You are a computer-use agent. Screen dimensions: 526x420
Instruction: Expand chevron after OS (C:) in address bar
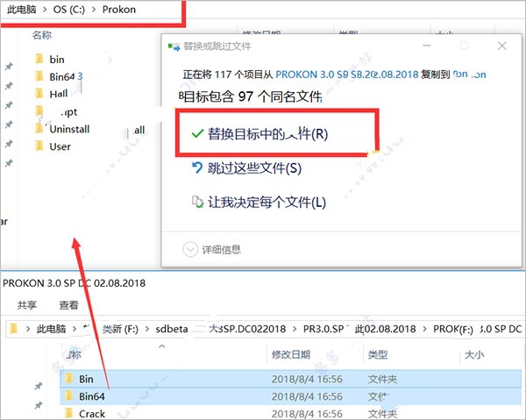click(x=94, y=10)
